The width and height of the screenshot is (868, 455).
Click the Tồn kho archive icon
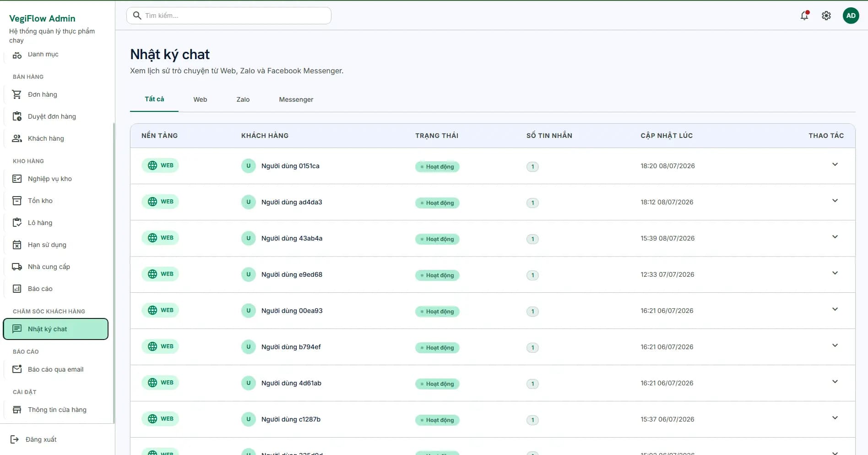(x=17, y=201)
